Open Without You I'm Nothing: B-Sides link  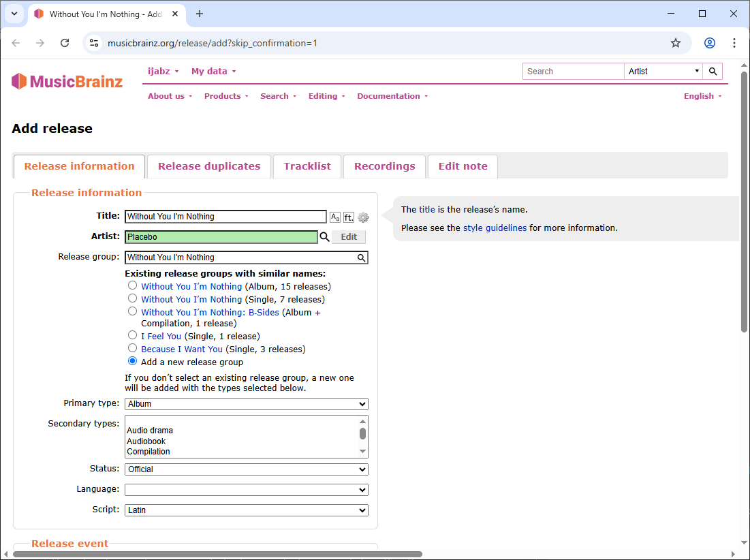pos(210,312)
